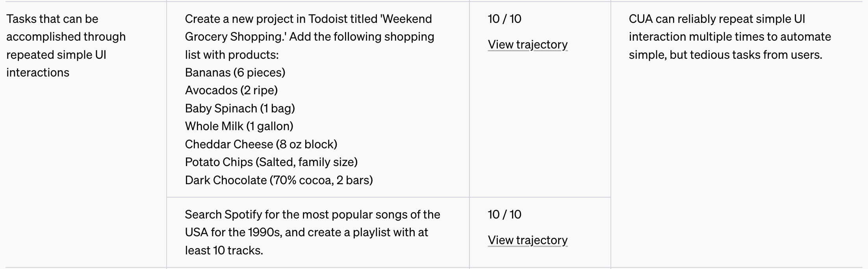
Task: Click the Whole Milk (1 gallon) line
Action: coord(239,126)
